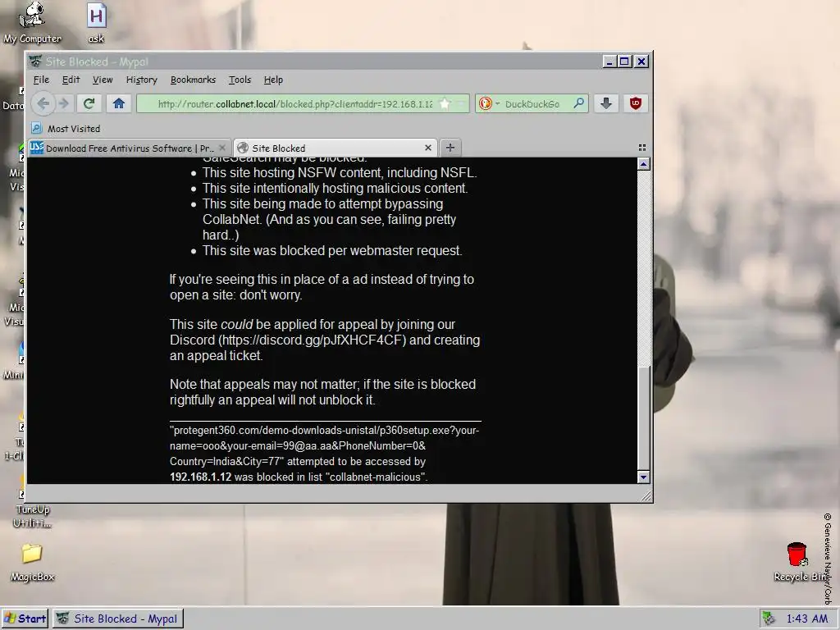The width and height of the screenshot is (840, 630).
Task: Open the DuckDuckGo search engine dropdown
Action: pos(490,104)
